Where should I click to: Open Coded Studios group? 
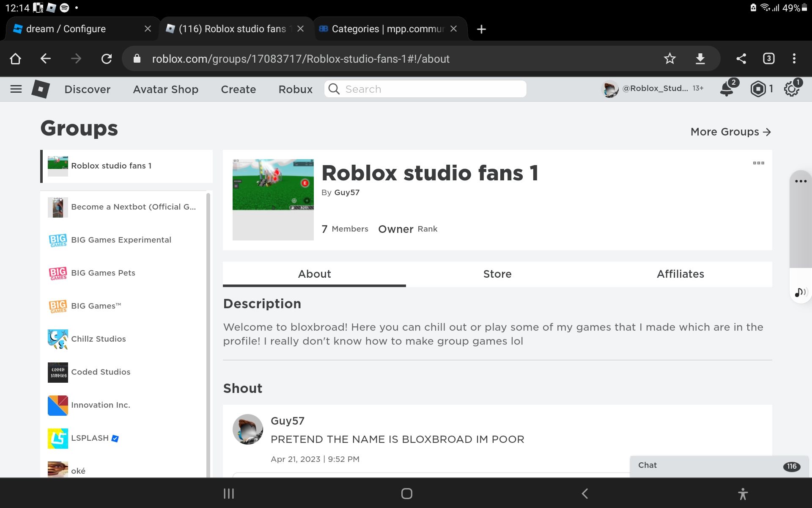pos(124,372)
